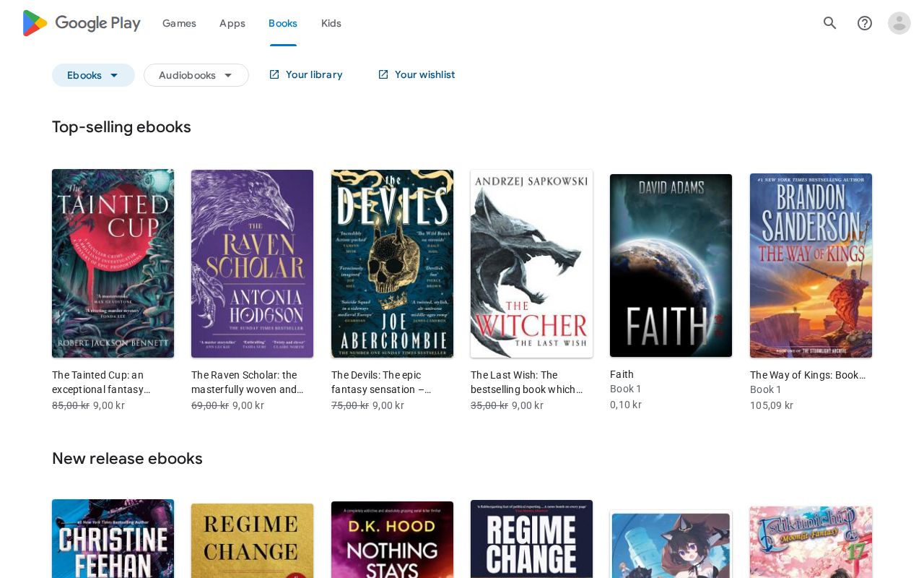
Task: Click the 'Faith' title under David Adams cover
Action: tap(622, 374)
